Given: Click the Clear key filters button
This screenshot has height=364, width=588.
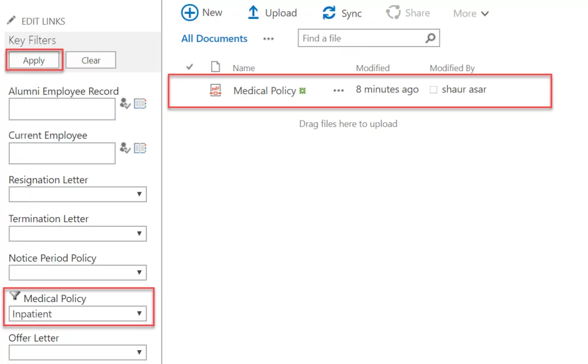Looking at the screenshot, I should (91, 60).
